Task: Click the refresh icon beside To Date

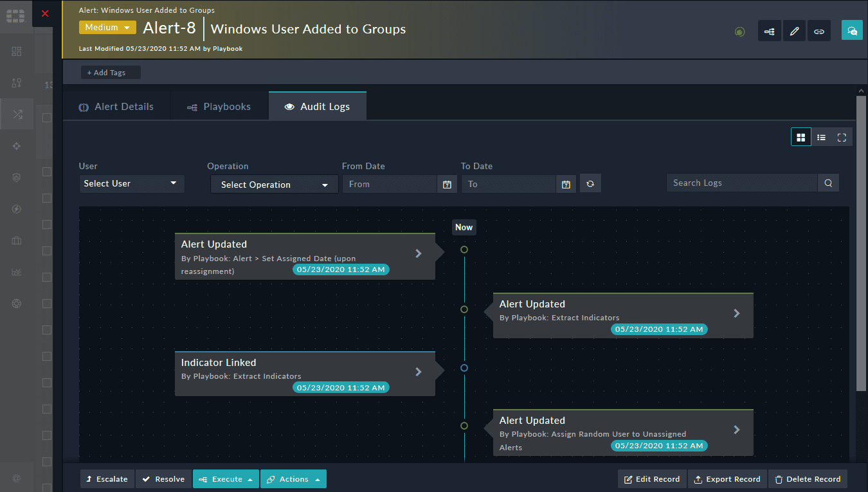Action: coord(590,184)
